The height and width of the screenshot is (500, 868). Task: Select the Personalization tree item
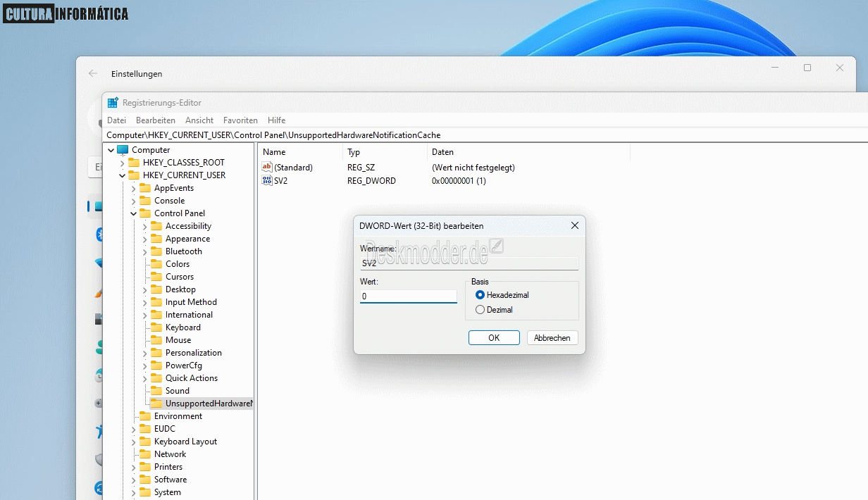194,353
